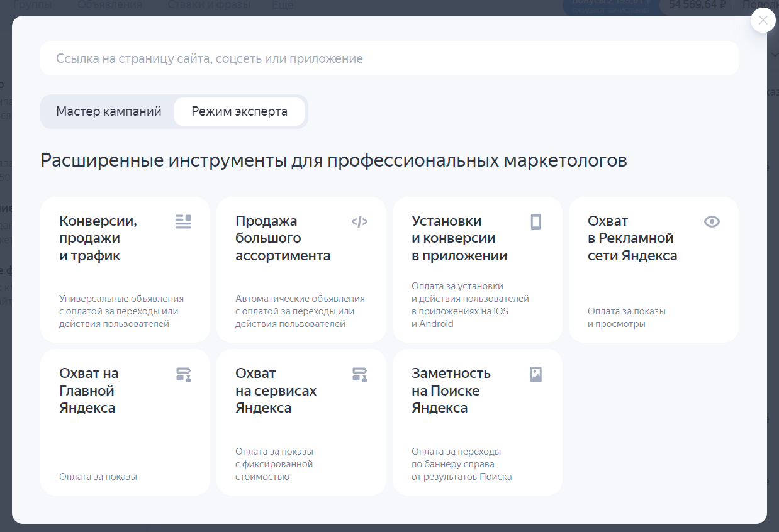
Task: Select the Режим эксперта tab
Action: coord(239,111)
